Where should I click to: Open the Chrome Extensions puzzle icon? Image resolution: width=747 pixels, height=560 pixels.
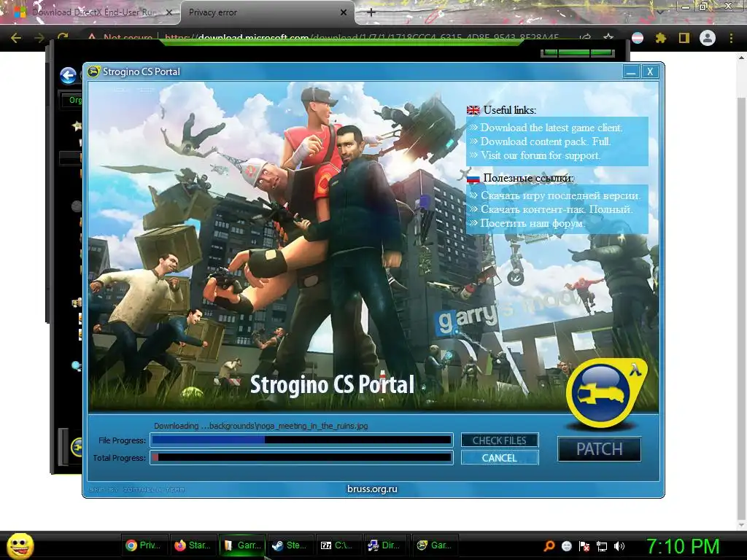pos(661,38)
